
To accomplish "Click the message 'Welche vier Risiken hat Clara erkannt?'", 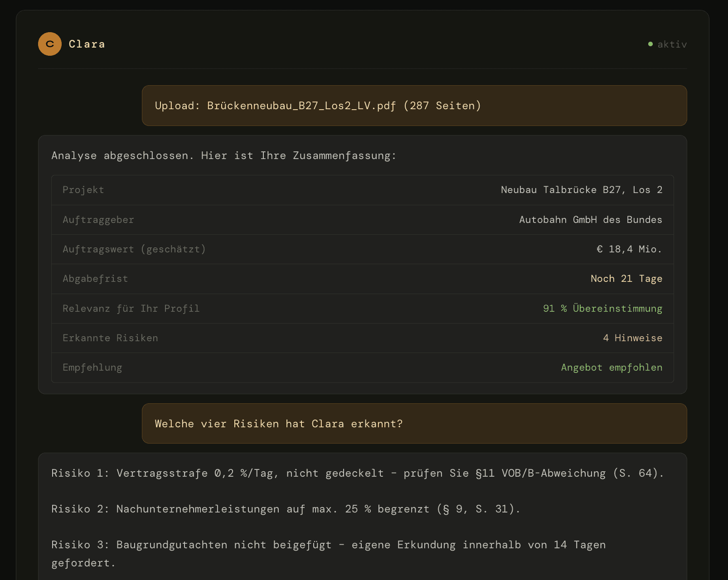I will [x=414, y=424].
